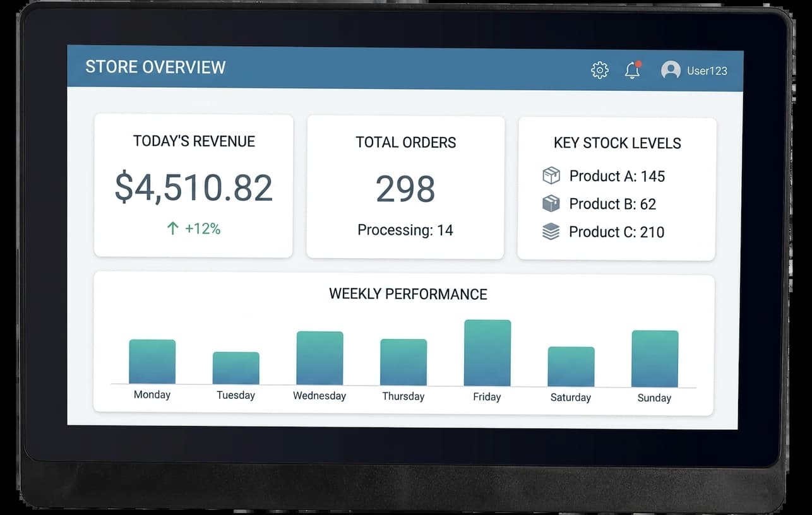
Task: Select the Thursday performance bar
Action: 403,362
